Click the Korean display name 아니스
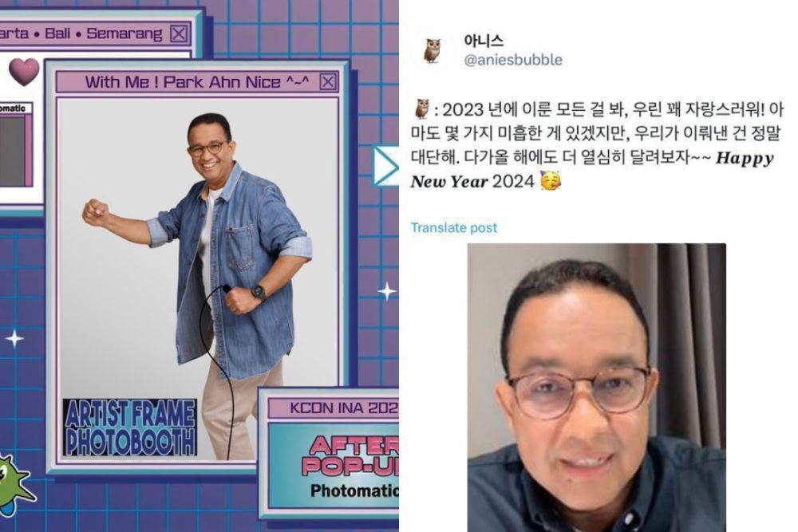Image resolution: width=798 pixels, height=532 pixels. [484, 41]
